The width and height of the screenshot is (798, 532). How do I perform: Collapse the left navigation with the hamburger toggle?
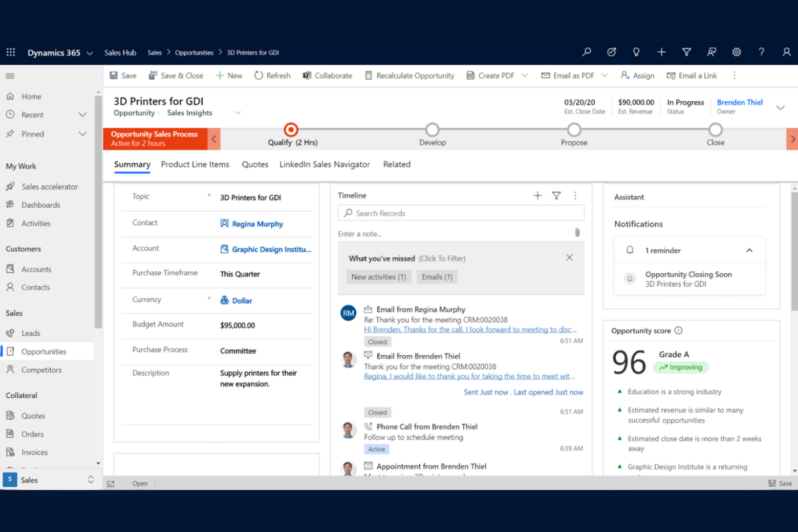[10, 75]
